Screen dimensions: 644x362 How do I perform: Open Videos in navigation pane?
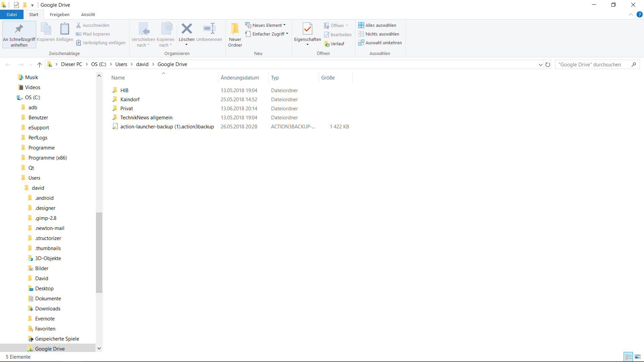(x=33, y=87)
